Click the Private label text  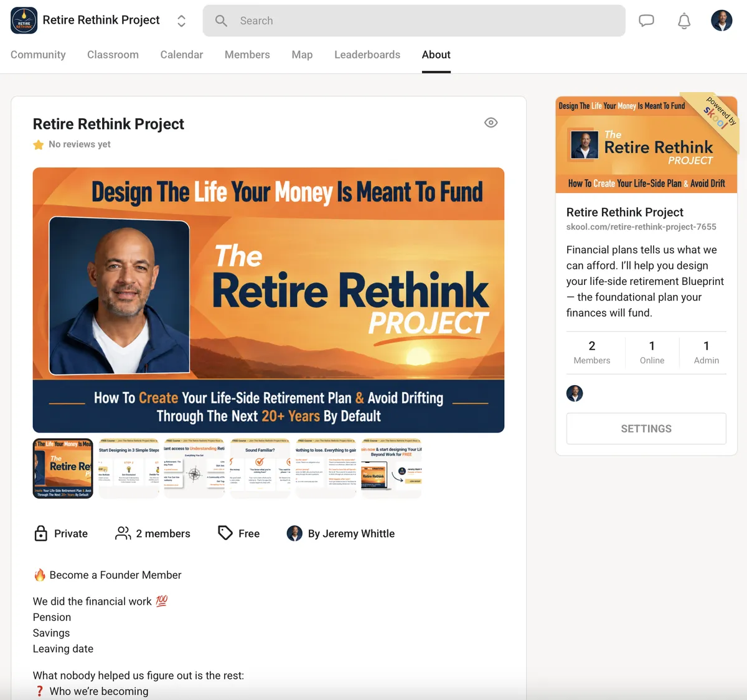(x=71, y=533)
